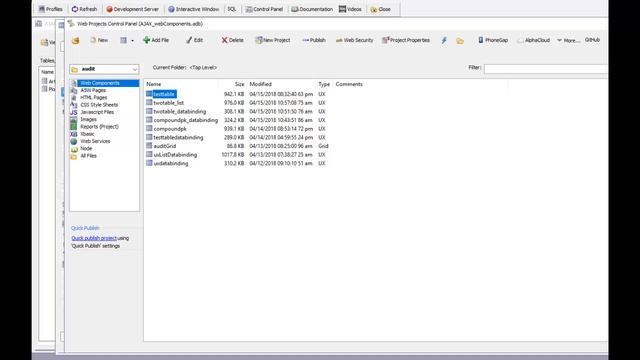Viewport: 640px width, 360px height.
Task: Click the auditGrid file icon
Action: tap(149, 146)
